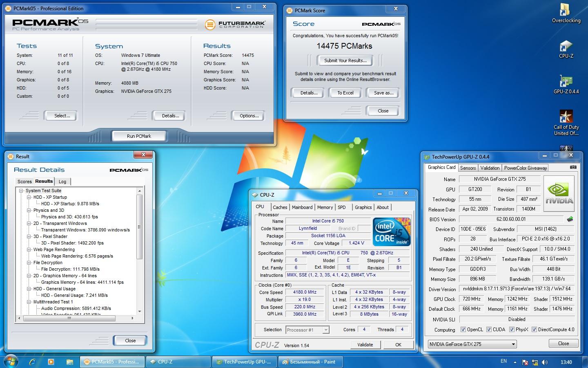Select the Audio Compression result row
Screen dimensions: 588x368
click(76, 308)
